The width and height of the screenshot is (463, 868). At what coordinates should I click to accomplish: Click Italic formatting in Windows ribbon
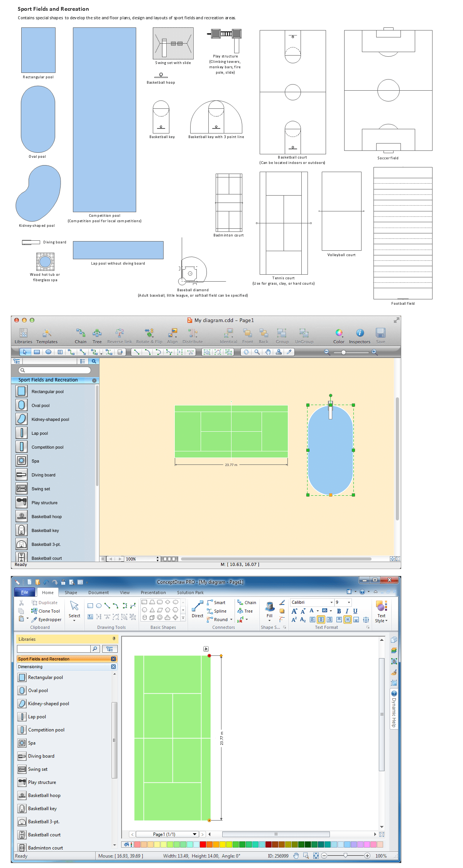click(x=347, y=611)
